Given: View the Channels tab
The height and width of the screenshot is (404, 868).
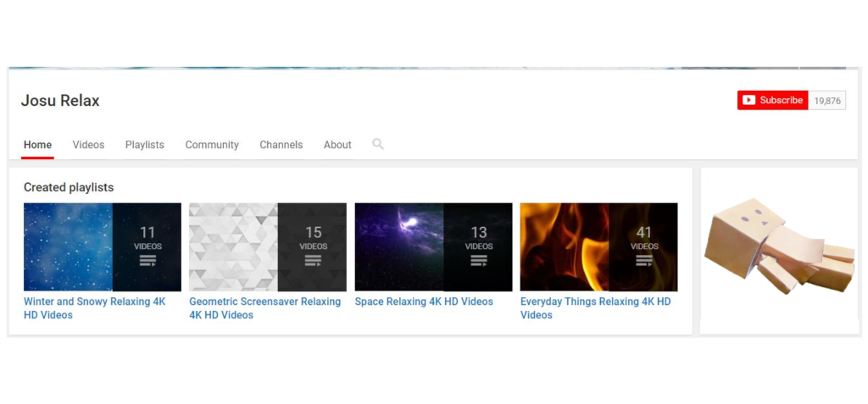Looking at the screenshot, I should (281, 145).
